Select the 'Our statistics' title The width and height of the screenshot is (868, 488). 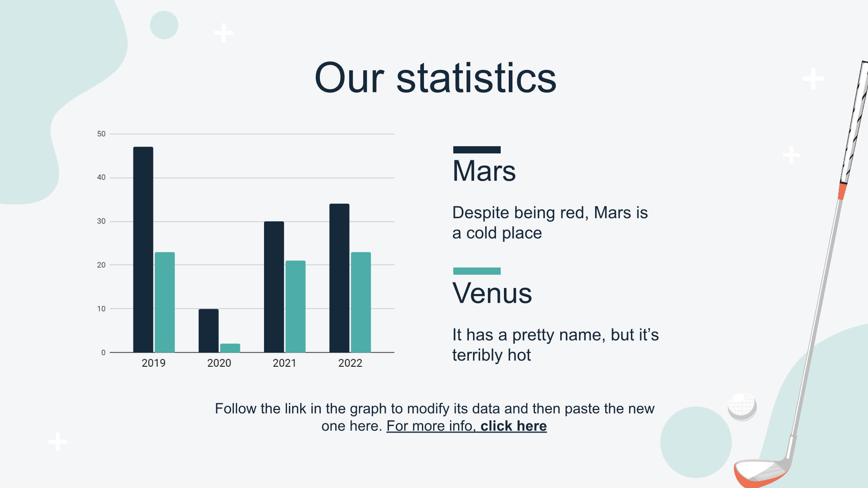pyautogui.click(x=435, y=78)
